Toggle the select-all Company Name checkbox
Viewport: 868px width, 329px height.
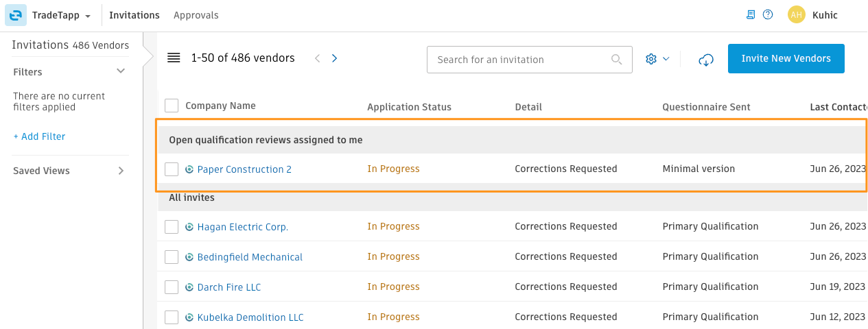[x=172, y=106]
